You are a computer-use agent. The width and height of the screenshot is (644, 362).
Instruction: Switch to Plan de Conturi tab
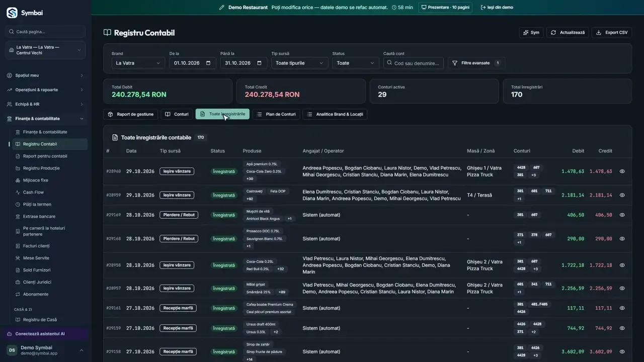pyautogui.click(x=276, y=114)
